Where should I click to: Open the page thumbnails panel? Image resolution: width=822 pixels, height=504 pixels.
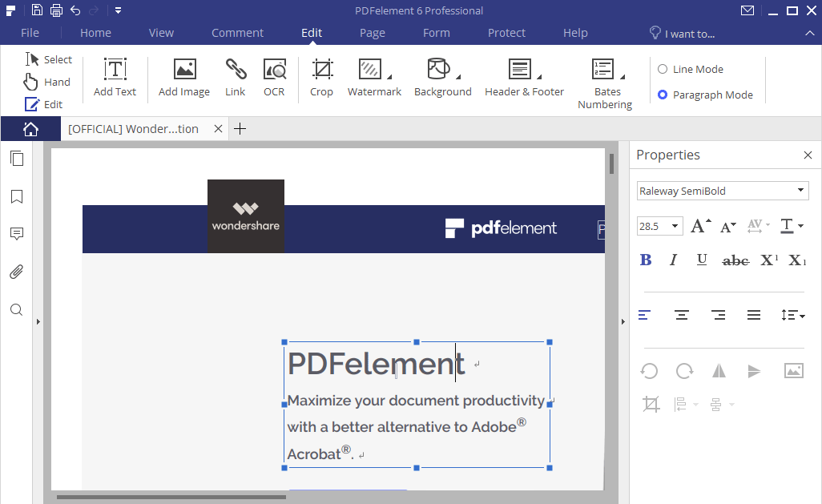[x=17, y=159]
